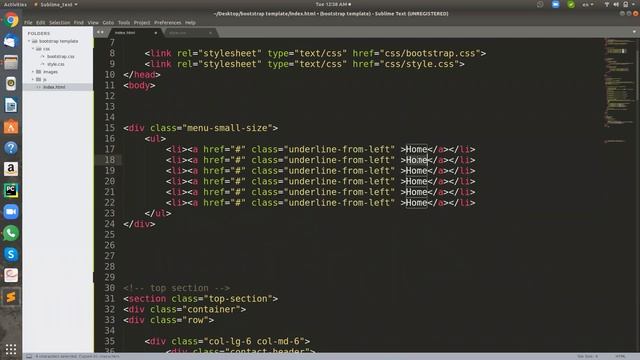Click tab navigation arrows left of index.html tab
The height and width of the screenshot is (360, 640).
coord(100,32)
